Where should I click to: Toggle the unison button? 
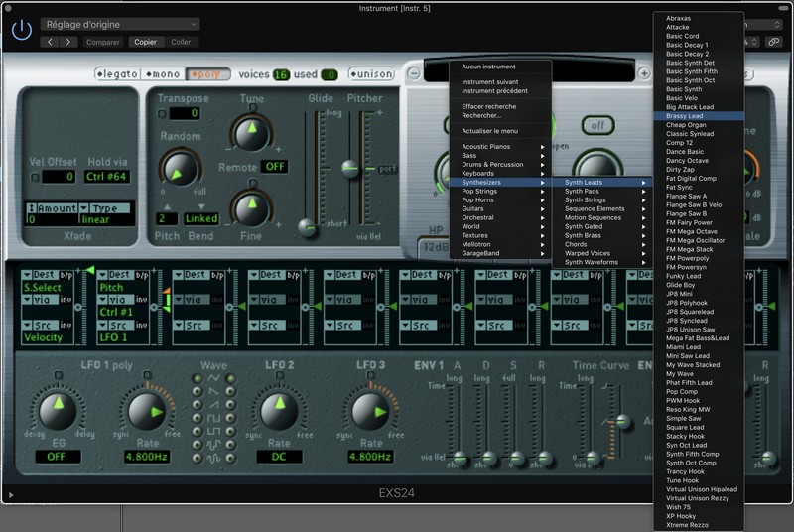coord(371,74)
